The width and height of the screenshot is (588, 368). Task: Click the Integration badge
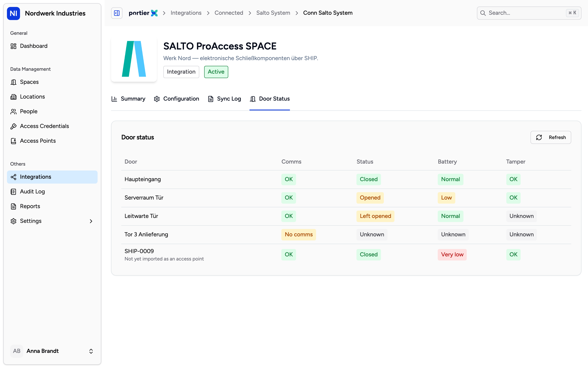tap(181, 72)
